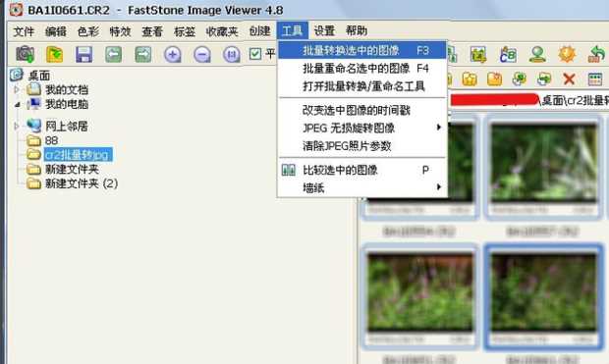This screenshot has height=364, width=609.
Task: Select 网上邻居 in folder tree
Action: pos(67,127)
